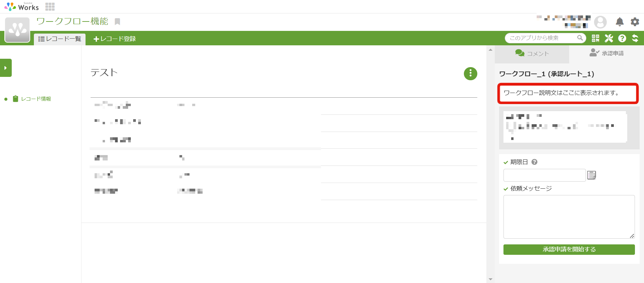644x283 pixels.
Task: Focus the 依頼メッセージ text area
Action: click(x=569, y=217)
